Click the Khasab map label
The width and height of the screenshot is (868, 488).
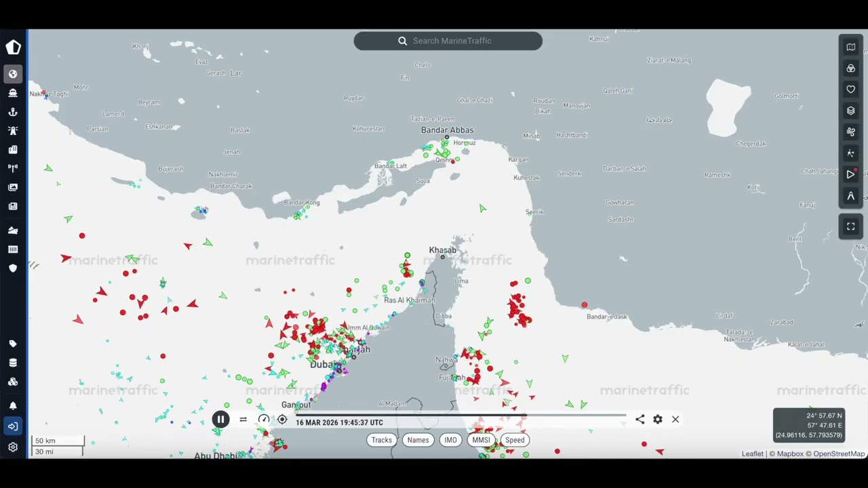[x=442, y=250]
